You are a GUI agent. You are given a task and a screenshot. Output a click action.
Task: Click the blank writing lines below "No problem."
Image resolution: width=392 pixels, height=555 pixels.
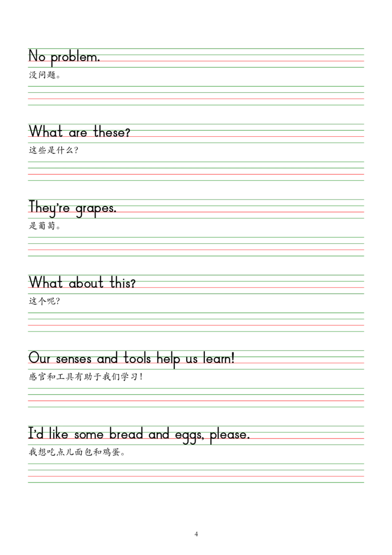coord(196,94)
